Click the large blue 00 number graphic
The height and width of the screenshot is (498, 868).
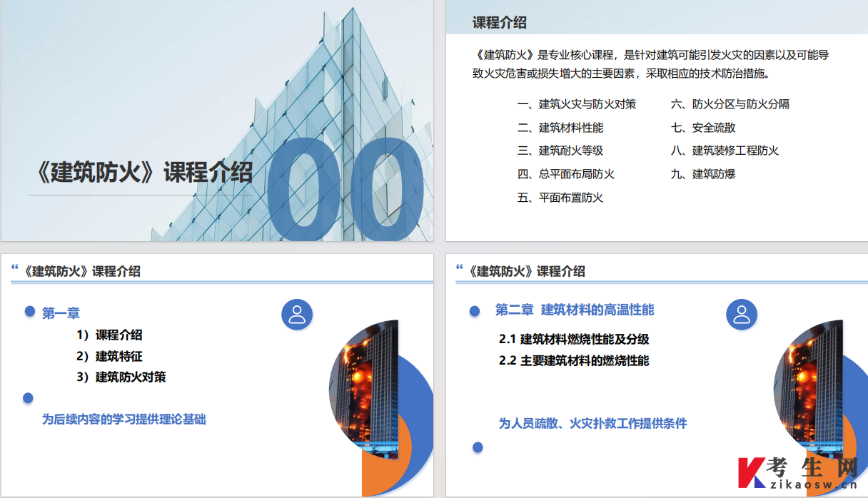coord(347,188)
